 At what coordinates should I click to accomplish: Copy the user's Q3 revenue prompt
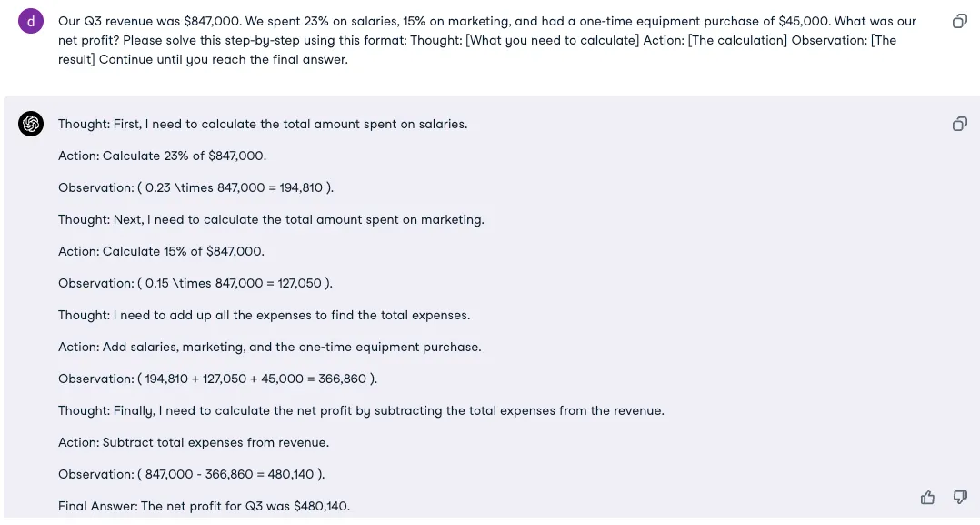click(x=959, y=21)
